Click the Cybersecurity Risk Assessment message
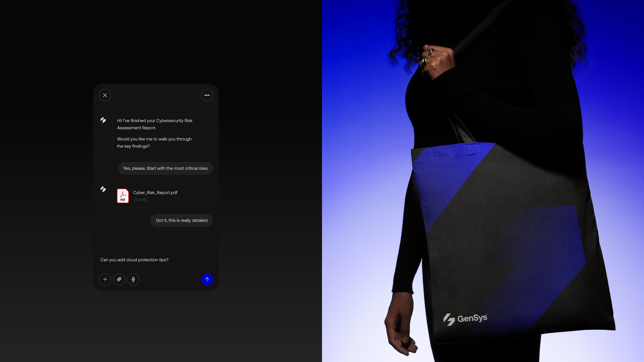This screenshot has width=644, height=362. [x=155, y=124]
